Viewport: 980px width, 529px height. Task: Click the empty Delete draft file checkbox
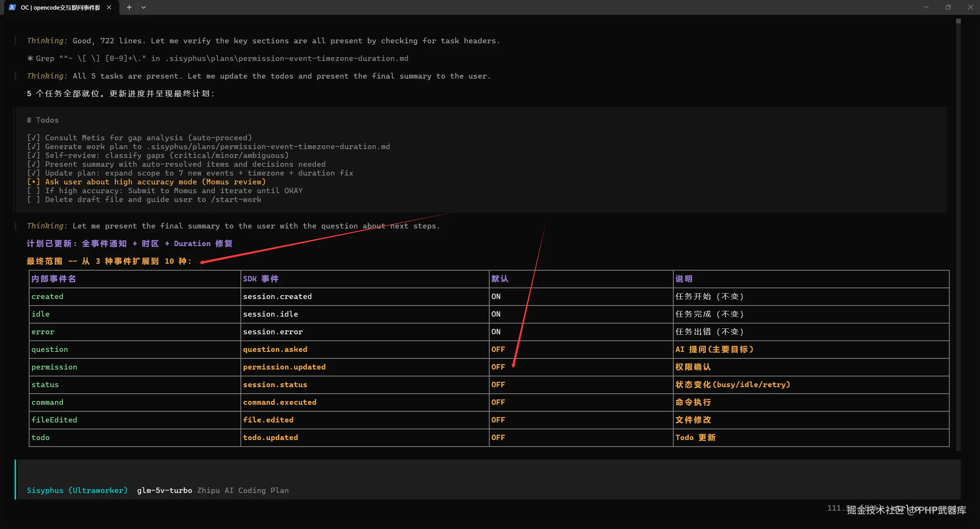point(33,199)
